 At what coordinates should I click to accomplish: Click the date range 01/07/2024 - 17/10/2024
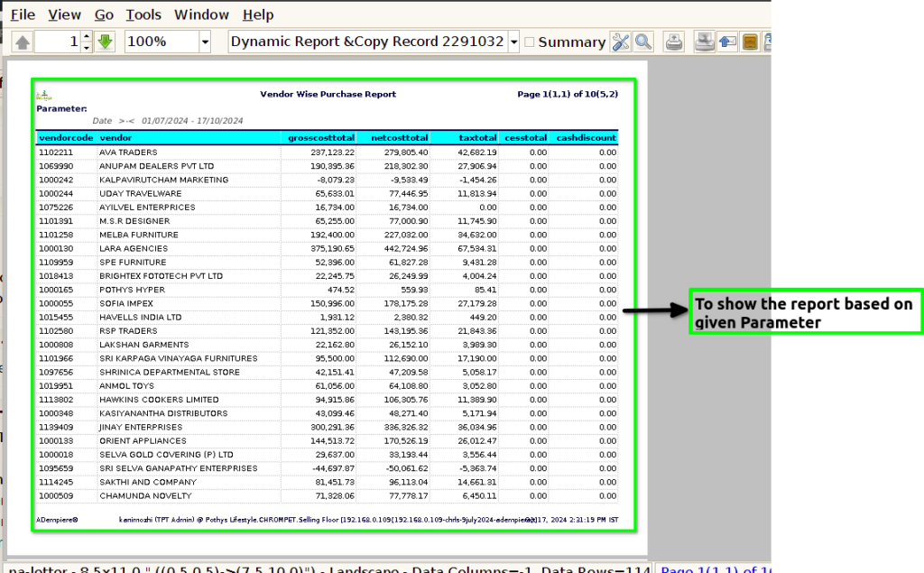click(192, 121)
